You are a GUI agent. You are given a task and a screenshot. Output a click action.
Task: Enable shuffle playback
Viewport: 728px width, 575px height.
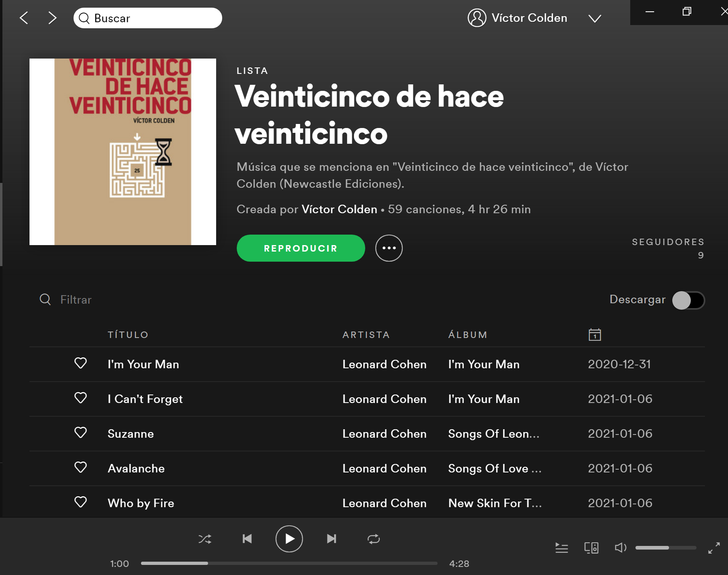coord(205,539)
